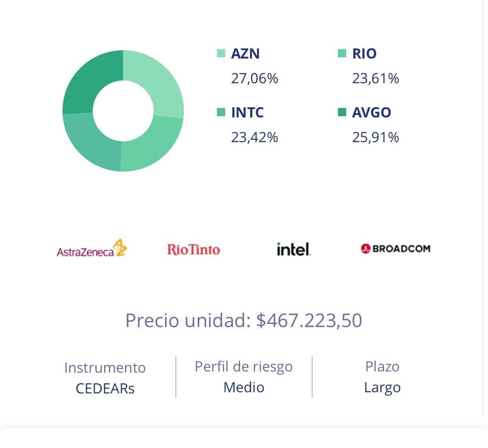Viewport: 488px width, 448px height.
Task: Click the Rio Tinto logo
Action: 193,249
